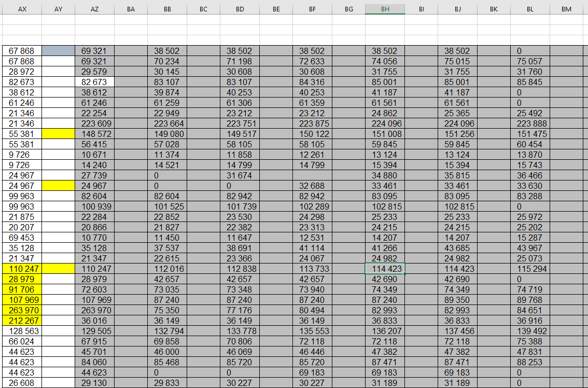Select column header BF

point(312,9)
